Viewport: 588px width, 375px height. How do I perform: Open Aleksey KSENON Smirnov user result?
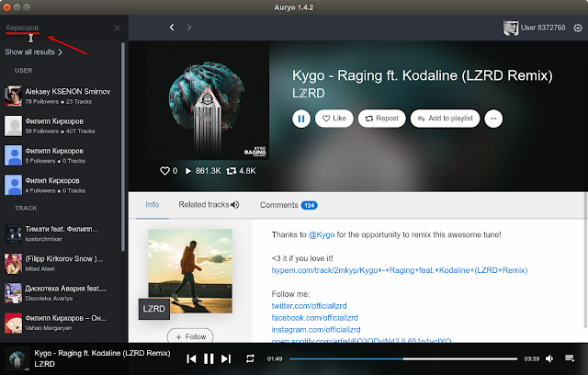pos(60,96)
